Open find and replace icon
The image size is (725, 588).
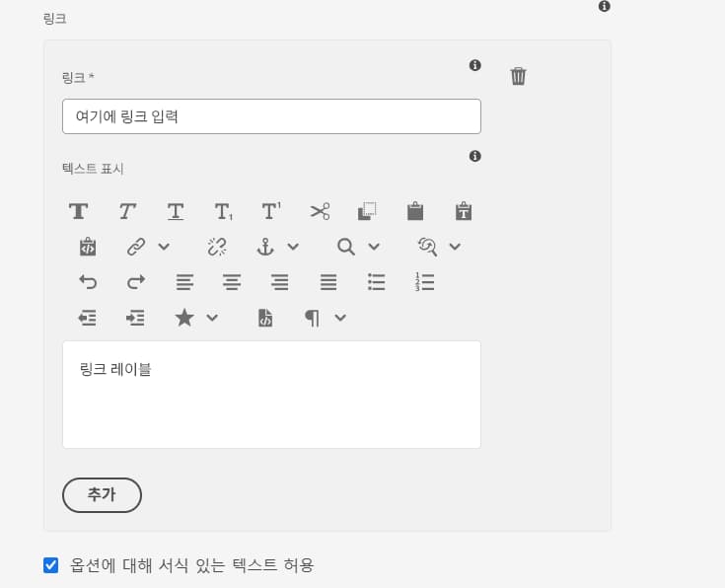pyautogui.click(x=427, y=247)
